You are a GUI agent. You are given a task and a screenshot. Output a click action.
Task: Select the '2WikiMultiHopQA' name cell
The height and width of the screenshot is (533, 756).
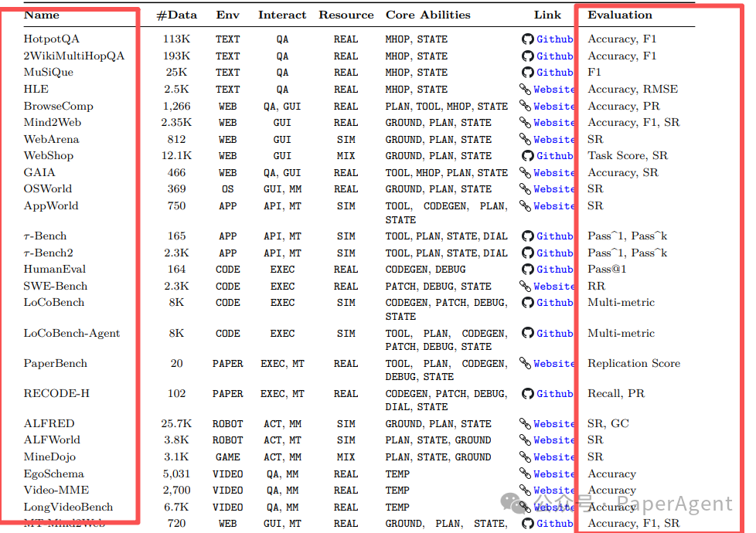click(x=73, y=56)
